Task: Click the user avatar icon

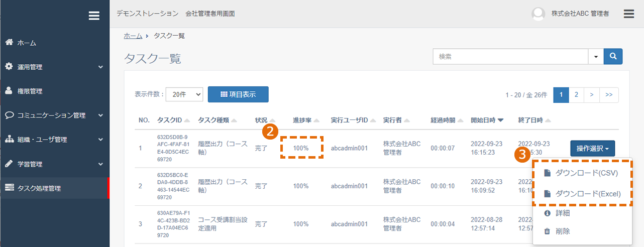Action: click(x=538, y=14)
